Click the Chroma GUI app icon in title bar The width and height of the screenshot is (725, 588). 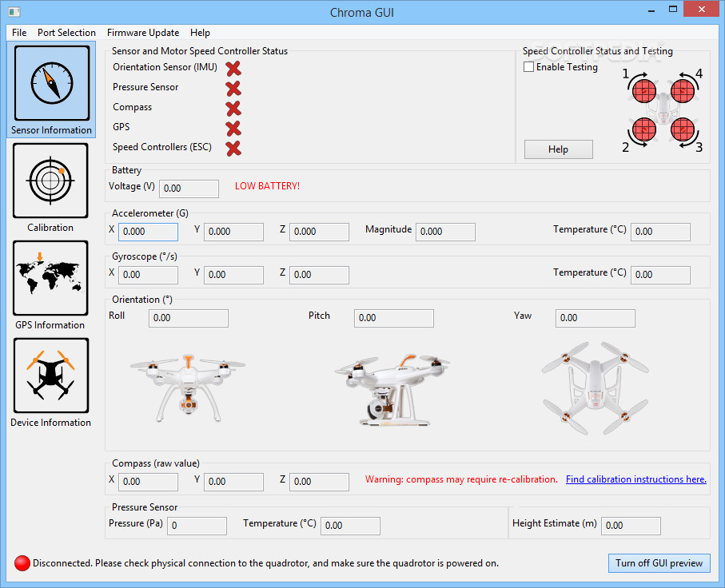tap(14, 11)
